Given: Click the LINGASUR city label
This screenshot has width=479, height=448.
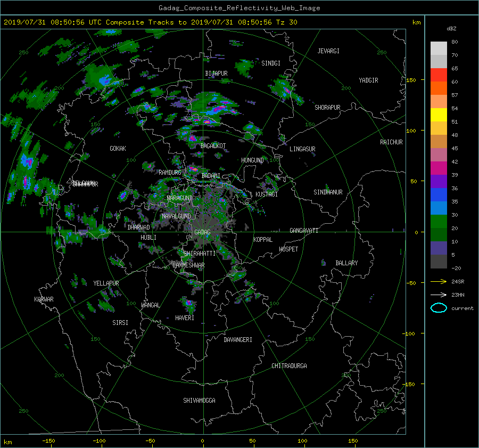Looking at the screenshot, I should [x=302, y=149].
